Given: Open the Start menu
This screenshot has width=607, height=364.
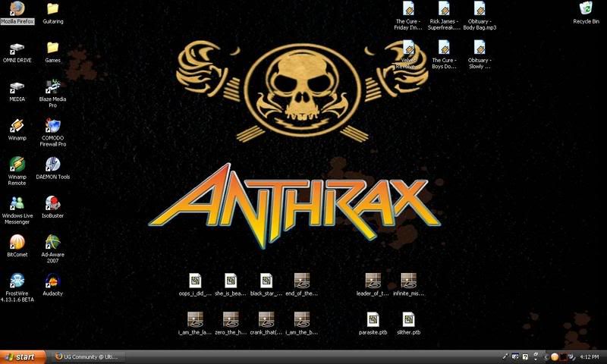Looking at the screenshot, I should click(23, 356).
